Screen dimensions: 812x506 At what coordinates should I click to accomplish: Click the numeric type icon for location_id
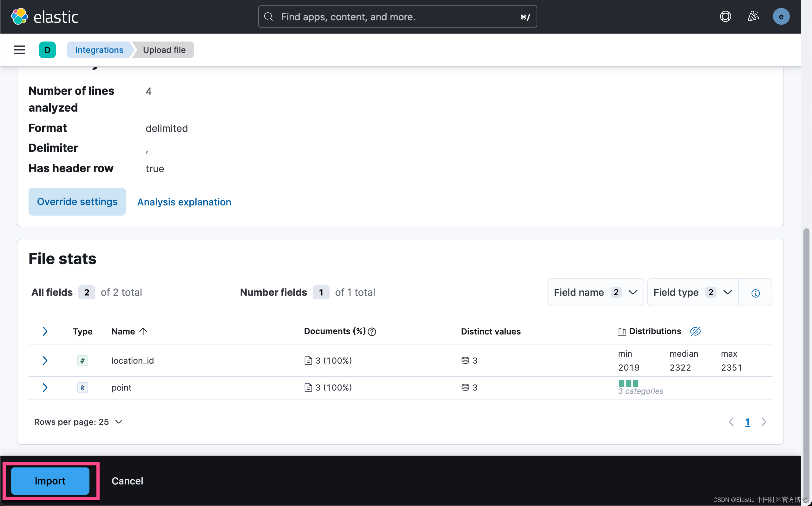tap(82, 360)
